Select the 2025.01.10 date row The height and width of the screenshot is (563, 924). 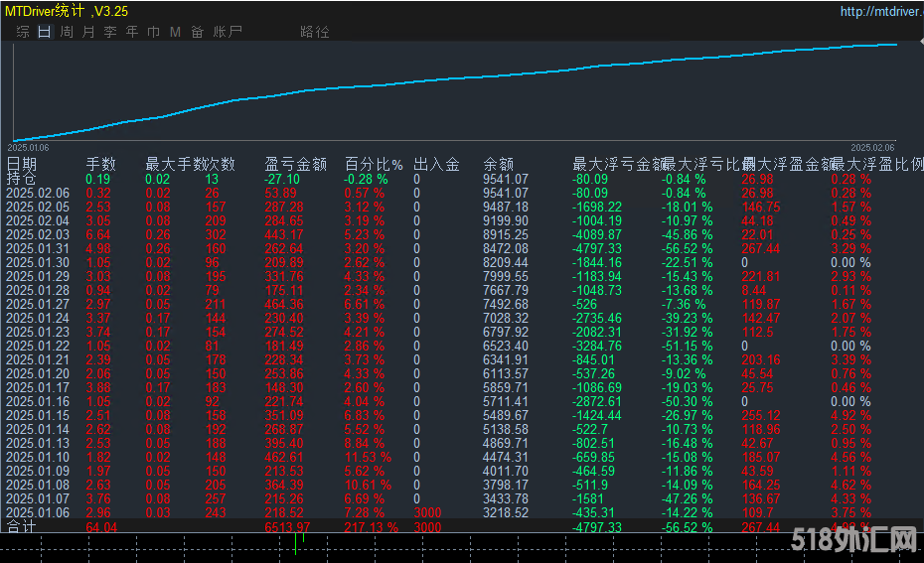38,457
